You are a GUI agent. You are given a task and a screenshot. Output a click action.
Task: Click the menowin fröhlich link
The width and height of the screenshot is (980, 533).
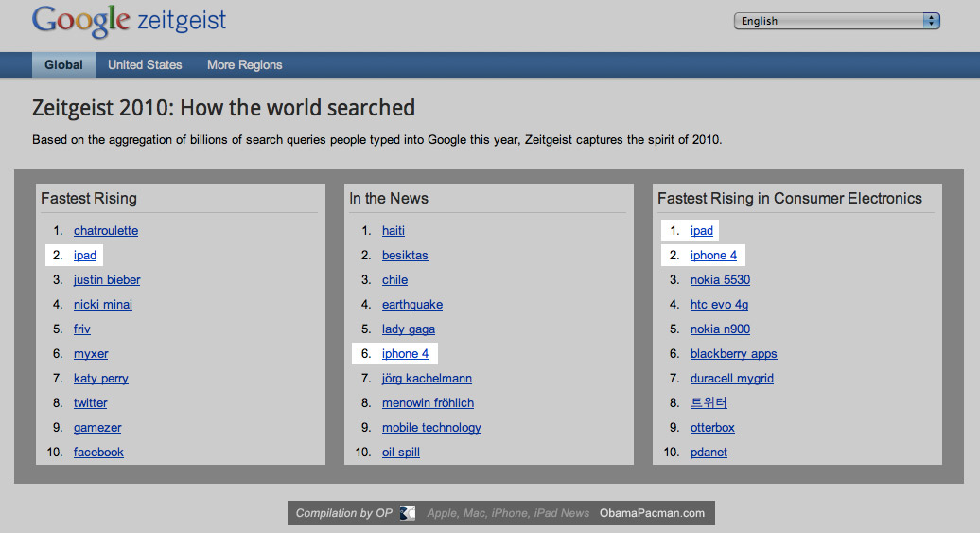coord(429,403)
